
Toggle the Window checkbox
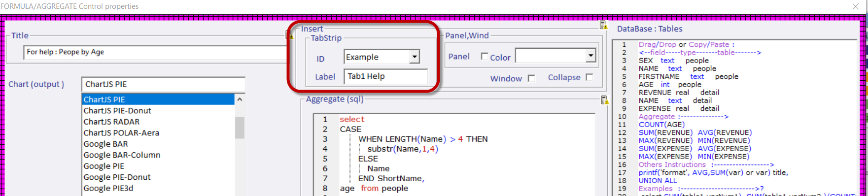tap(531, 78)
